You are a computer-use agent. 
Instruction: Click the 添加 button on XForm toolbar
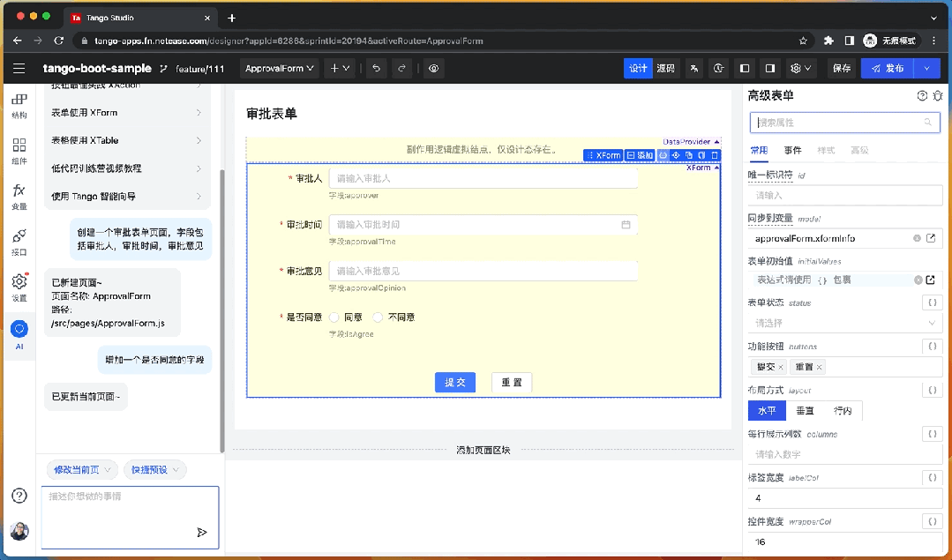[640, 155]
